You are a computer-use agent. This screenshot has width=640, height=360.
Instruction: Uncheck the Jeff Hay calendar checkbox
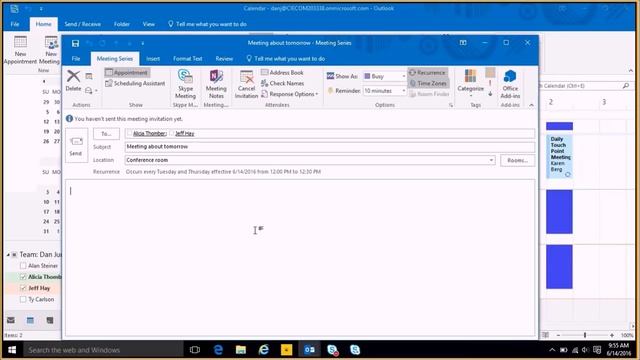[23, 288]
